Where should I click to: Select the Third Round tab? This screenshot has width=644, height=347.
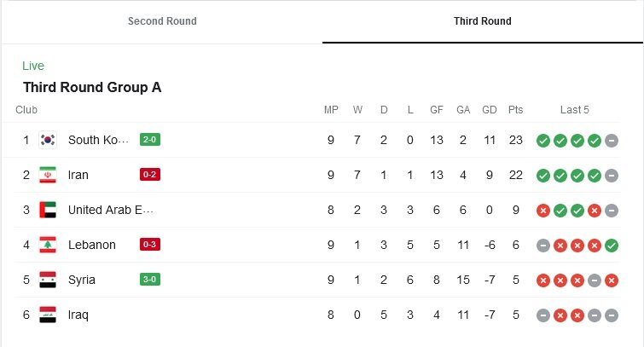click(x=483, y=21)
